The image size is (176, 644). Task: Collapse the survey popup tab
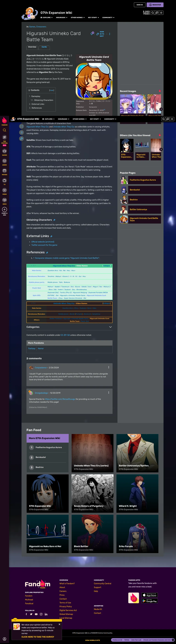[x=15, y=620]
